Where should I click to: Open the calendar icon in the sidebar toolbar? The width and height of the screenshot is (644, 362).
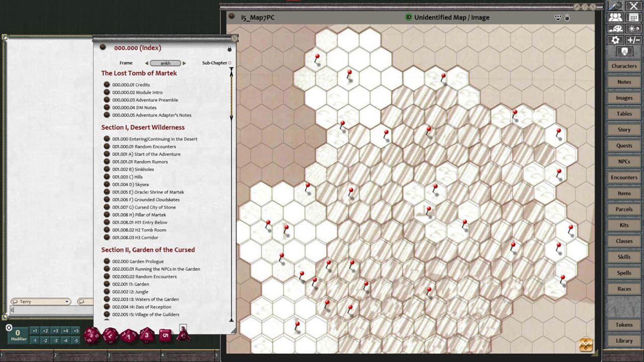click(x=633, y=17)
